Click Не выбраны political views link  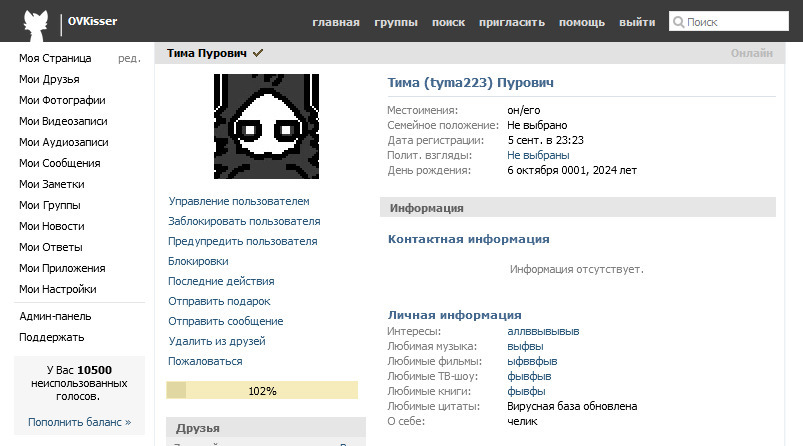tap(538, 155)
